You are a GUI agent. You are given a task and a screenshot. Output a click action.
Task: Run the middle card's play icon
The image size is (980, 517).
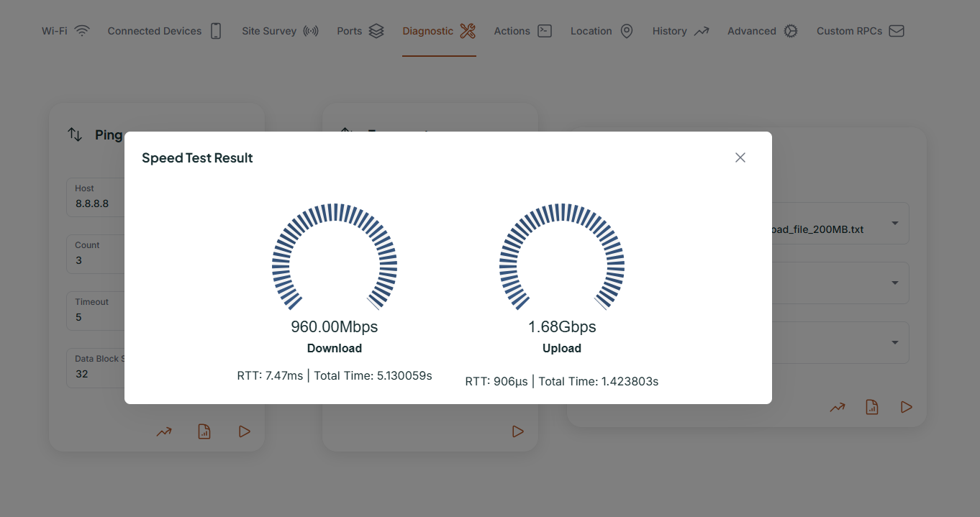518,431
